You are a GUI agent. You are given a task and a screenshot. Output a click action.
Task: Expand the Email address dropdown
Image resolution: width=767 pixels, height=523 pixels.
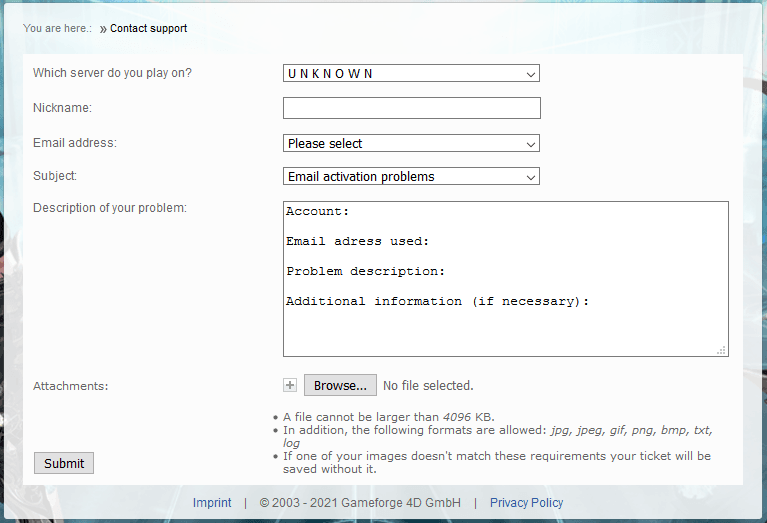click(411, 144)
